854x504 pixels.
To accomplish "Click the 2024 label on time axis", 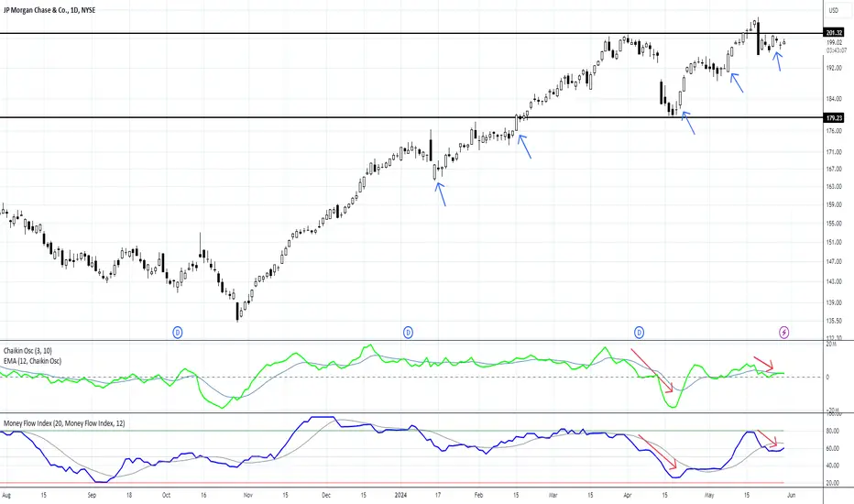I will [x=400, y=495].
